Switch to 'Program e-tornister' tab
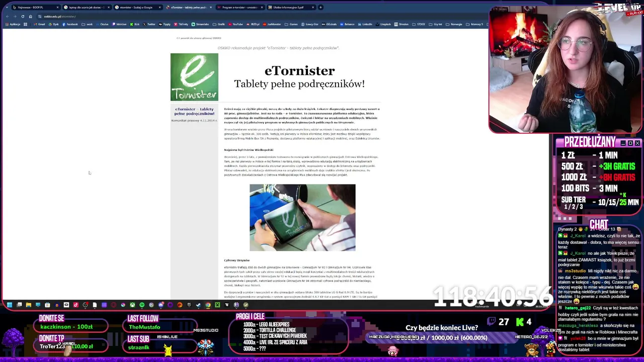644x362 pixels. click(240, 8)
